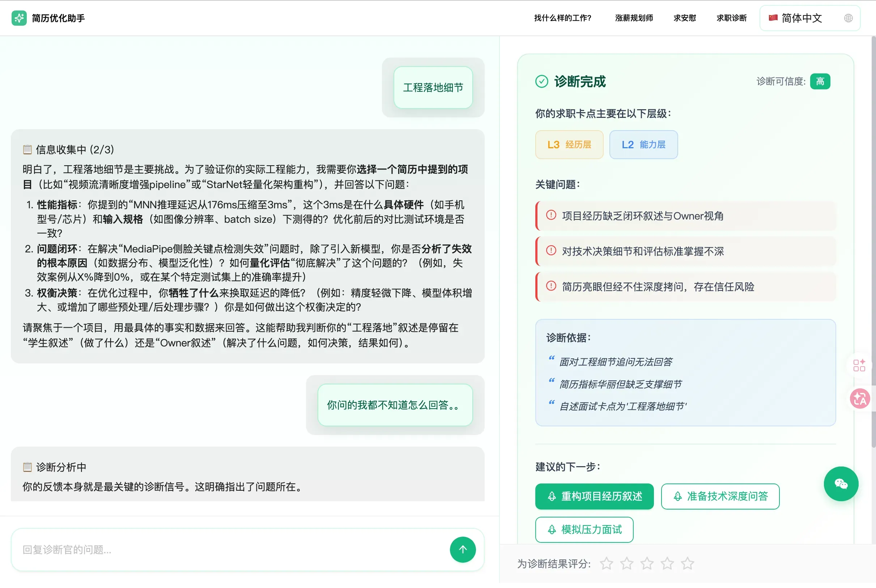The image size is (876, 588).
Task: Click the green send arrow in input box
Action: click(x=463, y=549)
